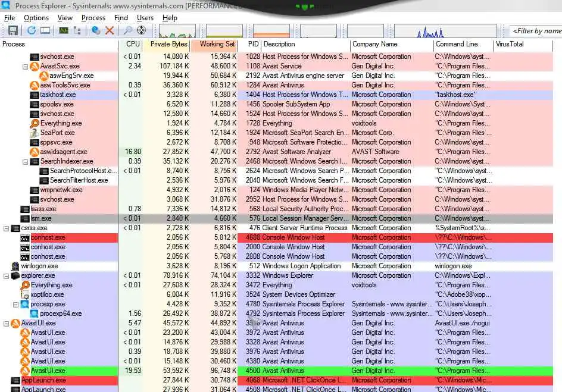562x392 pixels.
Task: Sort by the PID column header
Action: 249,45
